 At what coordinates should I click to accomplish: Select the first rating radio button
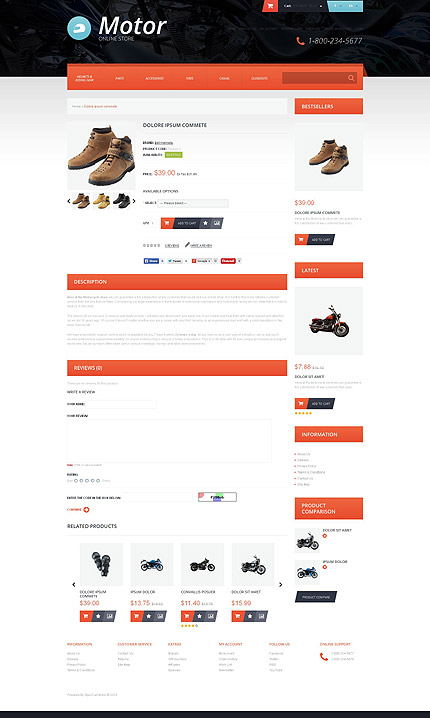[76, 481]
